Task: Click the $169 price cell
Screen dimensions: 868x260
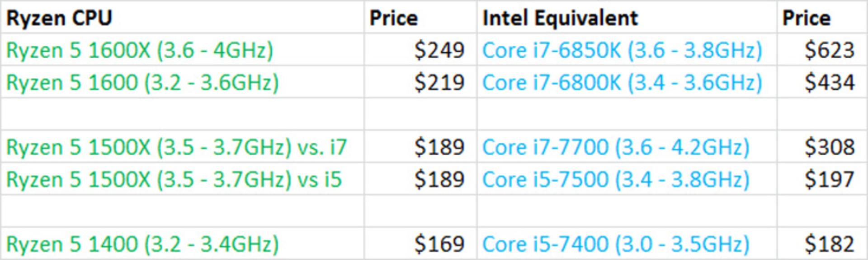Action: point(420,244)
